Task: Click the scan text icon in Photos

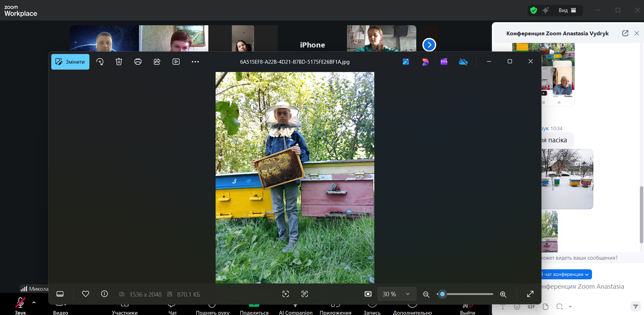Action: tap(305, 294)
